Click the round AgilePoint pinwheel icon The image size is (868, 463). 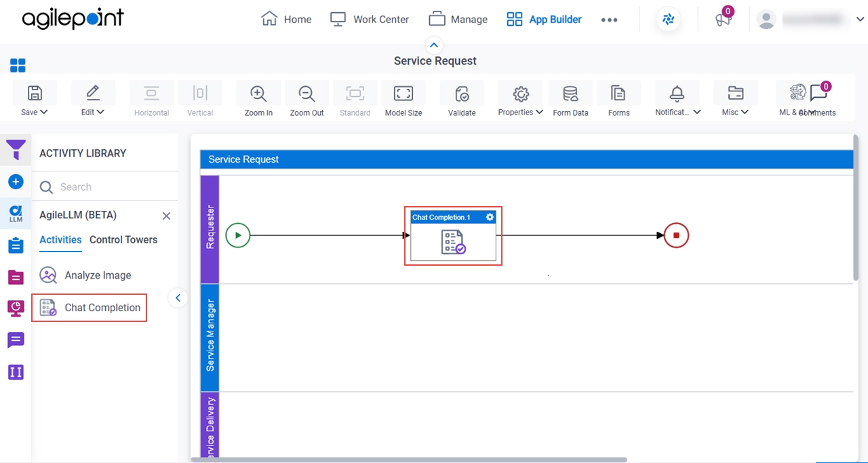[669, 20]
